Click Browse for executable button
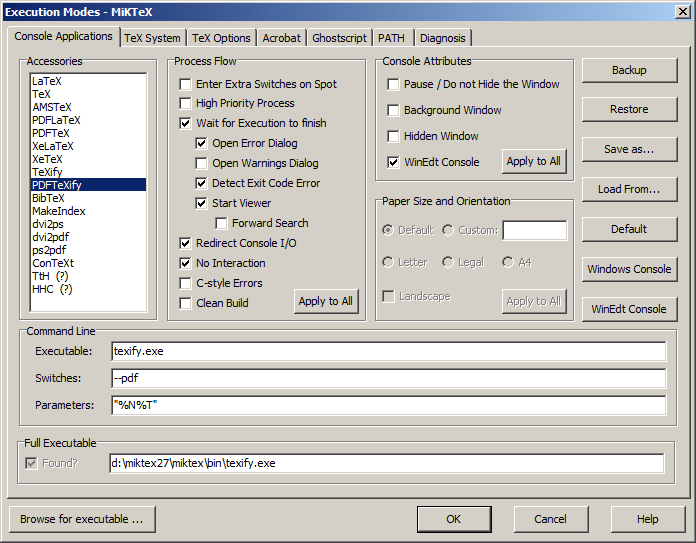Image resolution: width=696 pixels, height=543 pixels. click(x=82, y=519)
